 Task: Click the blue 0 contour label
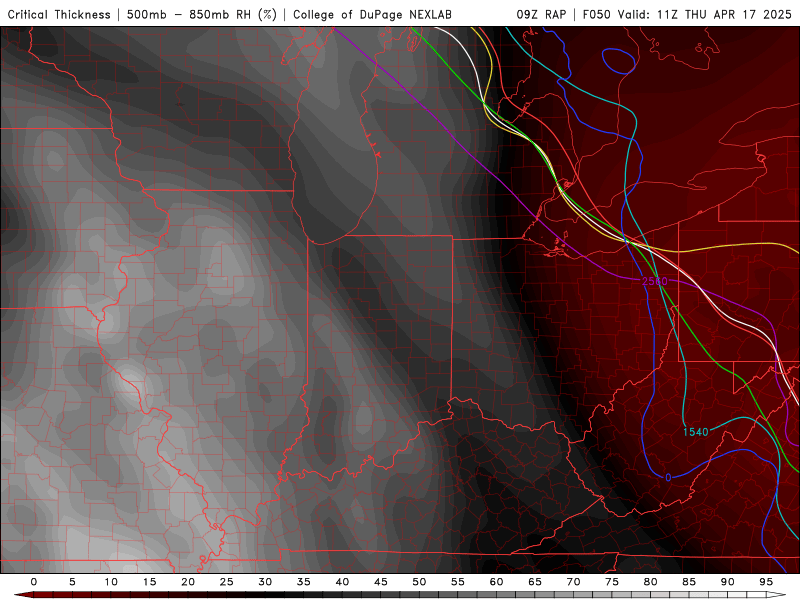click(668, 478)
